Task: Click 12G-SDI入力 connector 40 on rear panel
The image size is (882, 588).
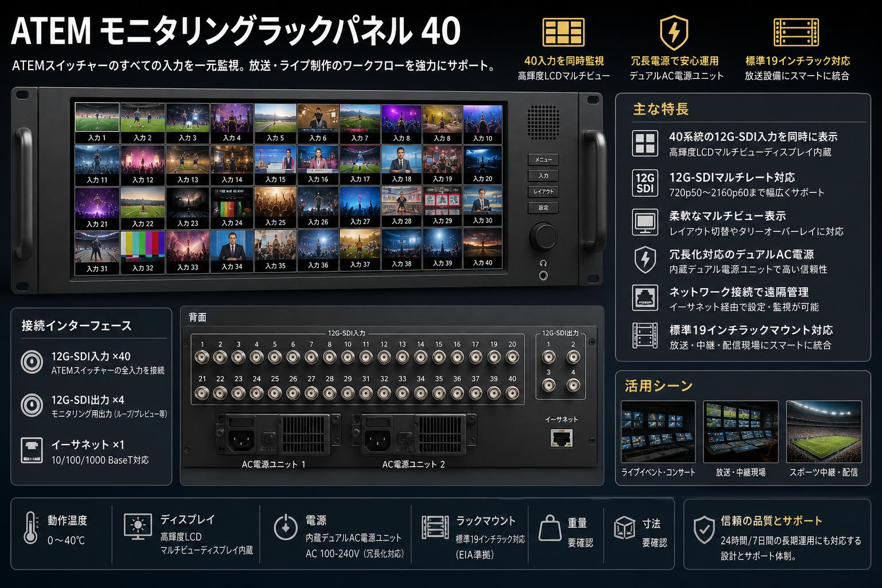Action: (x=512, y=393)
